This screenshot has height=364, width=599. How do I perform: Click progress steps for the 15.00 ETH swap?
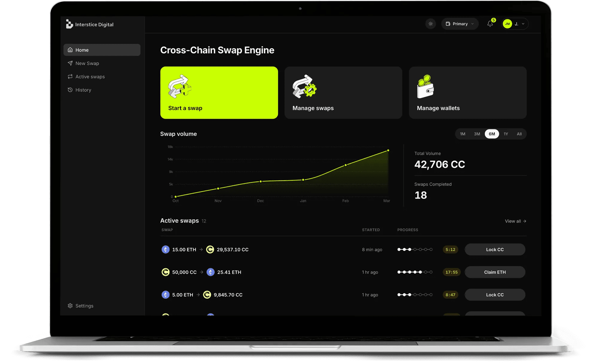click(x=415, y=249)
